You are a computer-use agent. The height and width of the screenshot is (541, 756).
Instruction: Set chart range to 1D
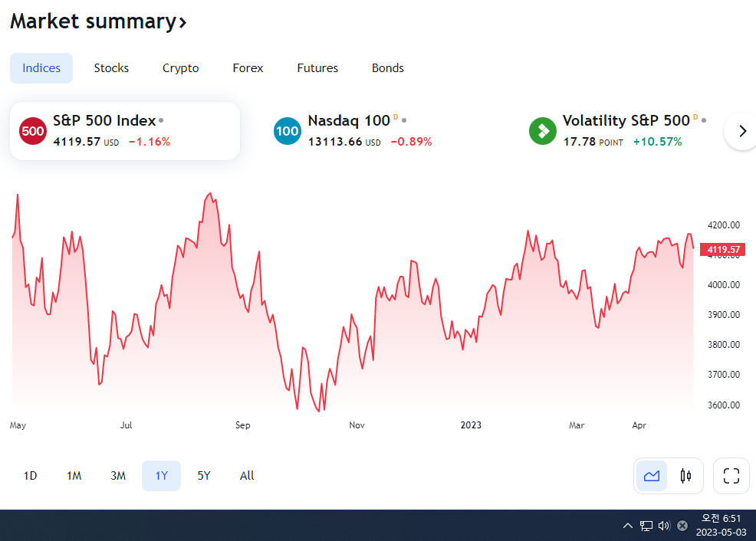[x=30, y=476]
